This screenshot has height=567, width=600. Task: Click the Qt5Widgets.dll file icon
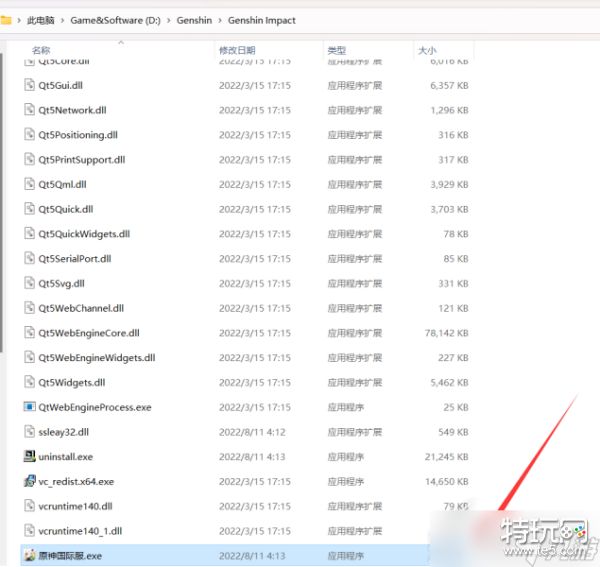(x=29, y=382)
